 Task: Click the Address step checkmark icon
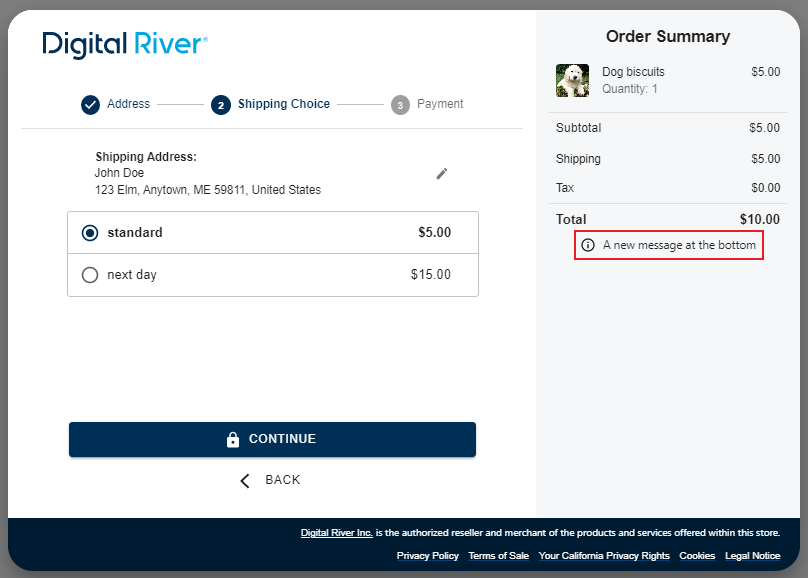click(90, 105)
